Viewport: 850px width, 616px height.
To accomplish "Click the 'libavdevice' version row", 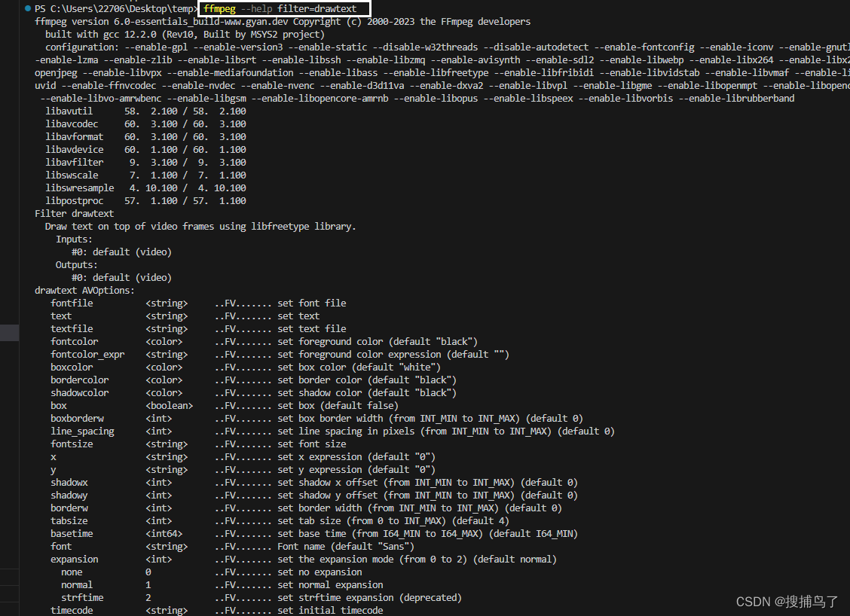I will click(145, 150).
